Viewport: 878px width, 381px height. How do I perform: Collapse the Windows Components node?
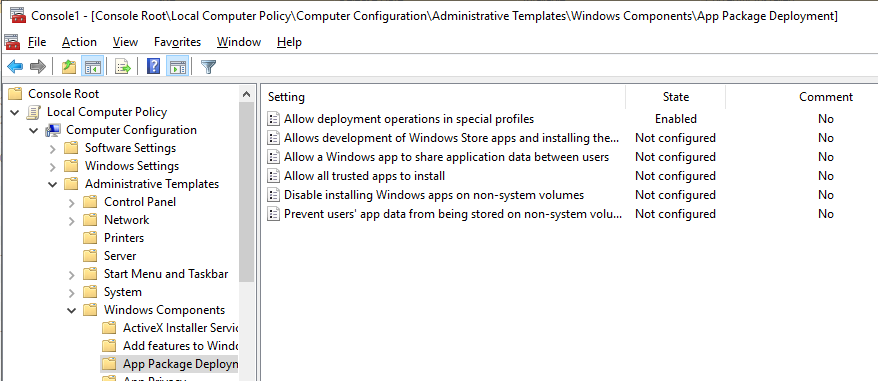(x=72, y=310)
